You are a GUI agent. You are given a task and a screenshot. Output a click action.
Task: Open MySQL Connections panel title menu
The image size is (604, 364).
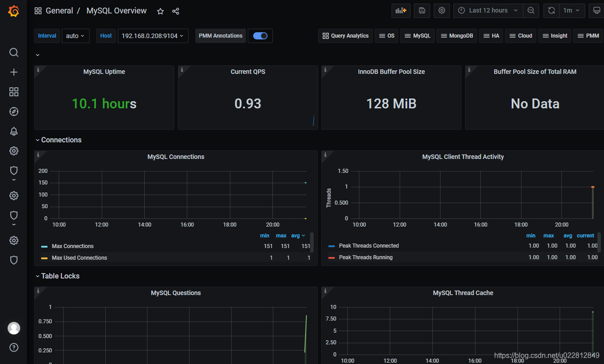(176, 157)
